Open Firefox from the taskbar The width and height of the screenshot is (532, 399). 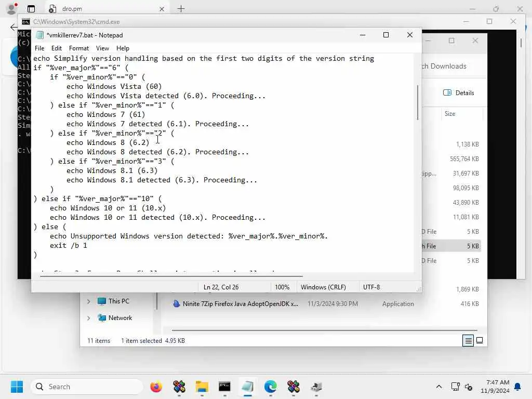(156, 387)
